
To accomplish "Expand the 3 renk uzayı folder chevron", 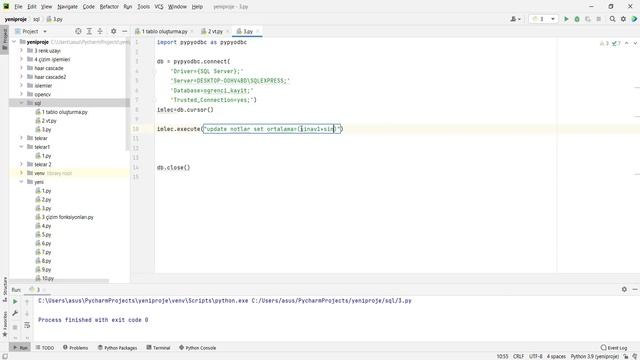I will pos(21,51).
